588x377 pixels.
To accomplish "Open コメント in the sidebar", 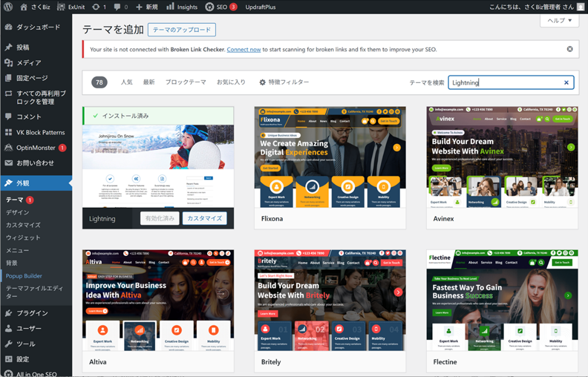I will pyautogui.click(x=36, y=117).
